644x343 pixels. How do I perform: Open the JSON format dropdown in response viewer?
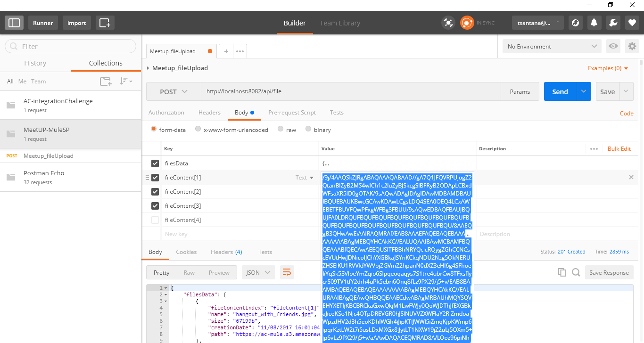[257, 272]
